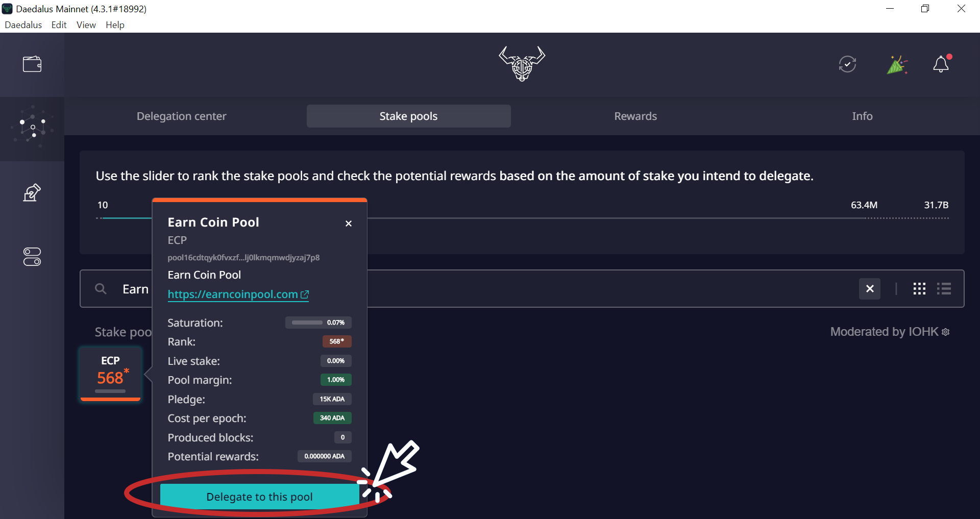Open the newsfeed party popper icon
Screen dimensions: 980x519
click(897, 64)
